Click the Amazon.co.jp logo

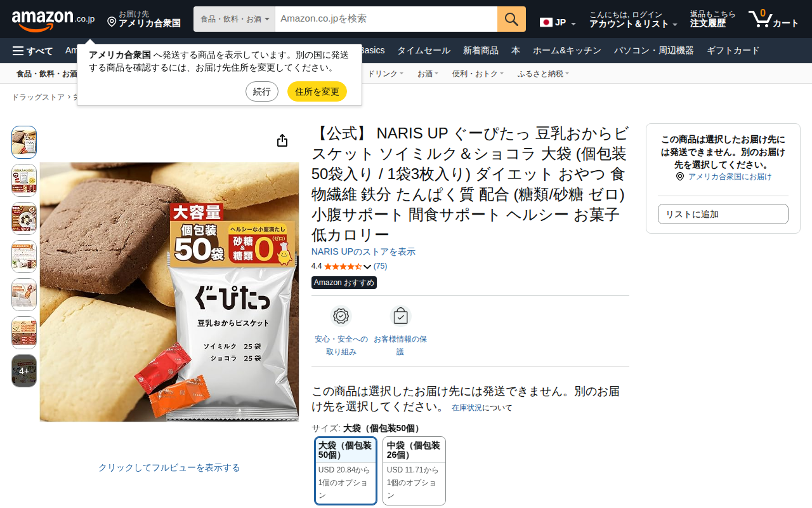point(53,20)
